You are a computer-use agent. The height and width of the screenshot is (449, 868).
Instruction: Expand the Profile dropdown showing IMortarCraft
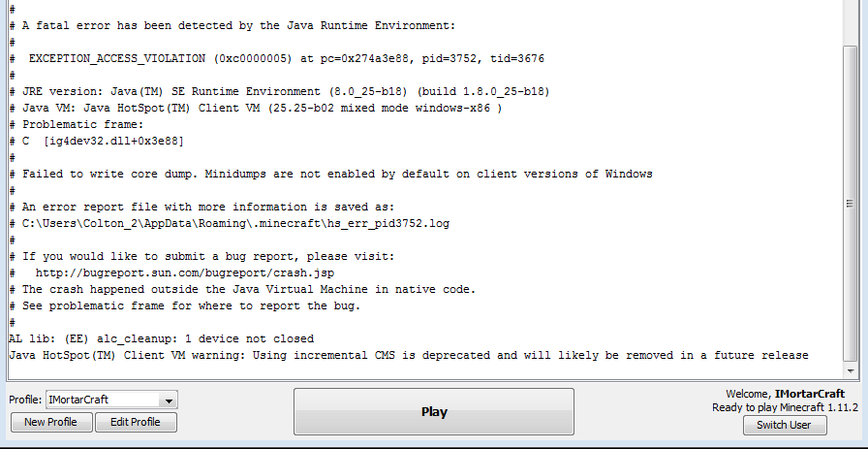point(169,400)
